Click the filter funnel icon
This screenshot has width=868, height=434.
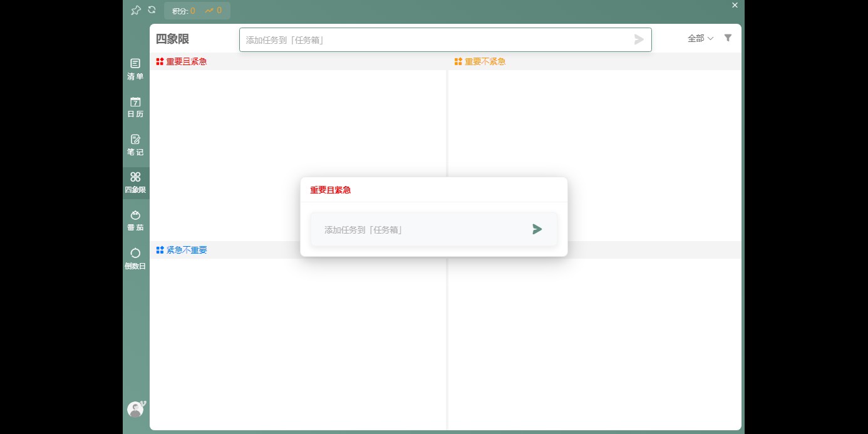point(728,38)
